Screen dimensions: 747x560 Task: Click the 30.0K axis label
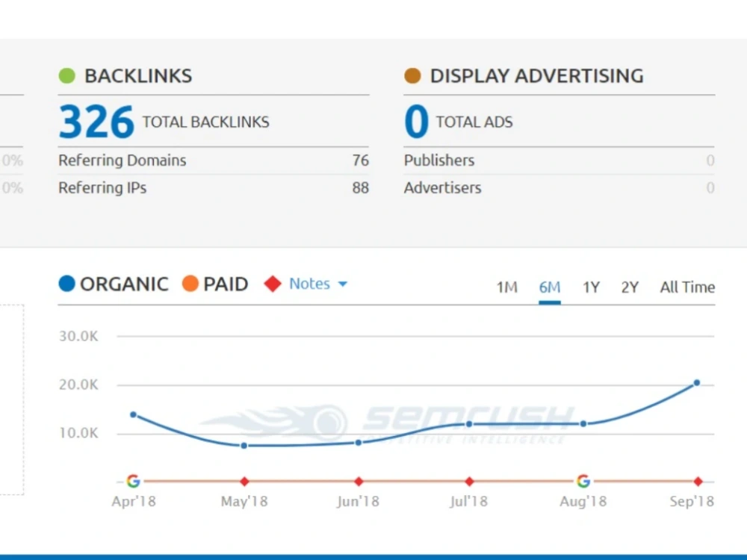(x=78, y=336)
